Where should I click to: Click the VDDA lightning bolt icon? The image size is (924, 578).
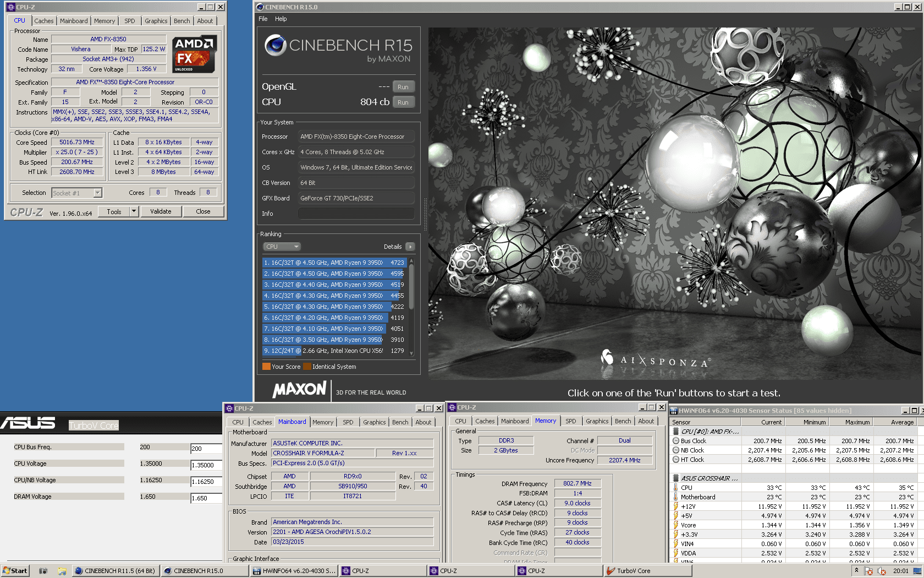676,553
